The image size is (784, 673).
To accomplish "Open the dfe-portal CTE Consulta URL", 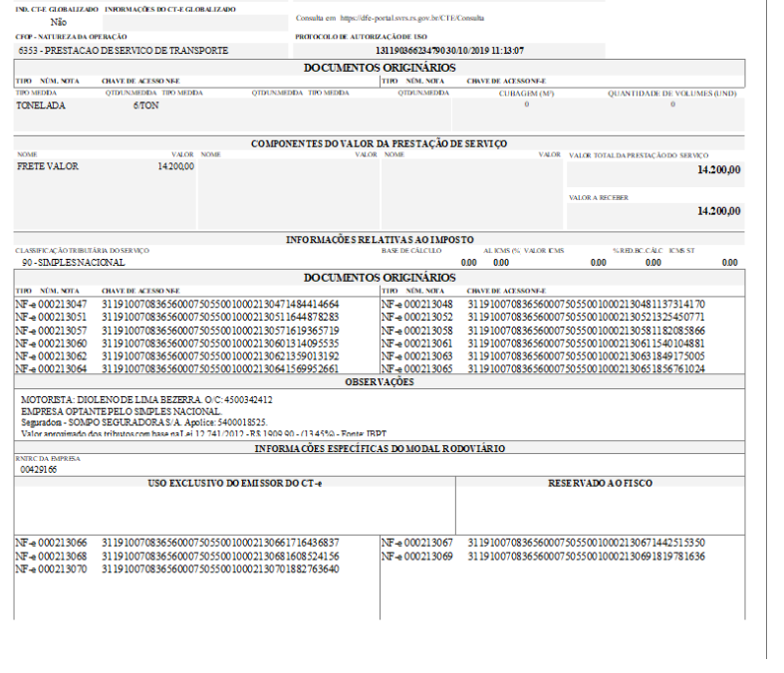I will point(412,18).
